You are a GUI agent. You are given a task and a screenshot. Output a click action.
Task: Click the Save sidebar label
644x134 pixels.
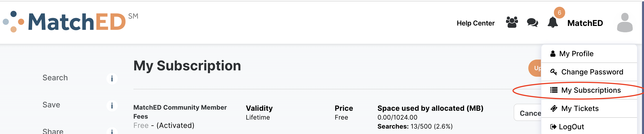[x=51, y=105]
